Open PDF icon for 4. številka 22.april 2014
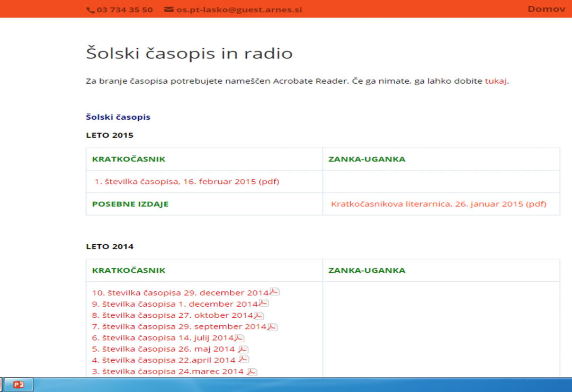Viewport: 572px width, 392px height. (244, 359)
